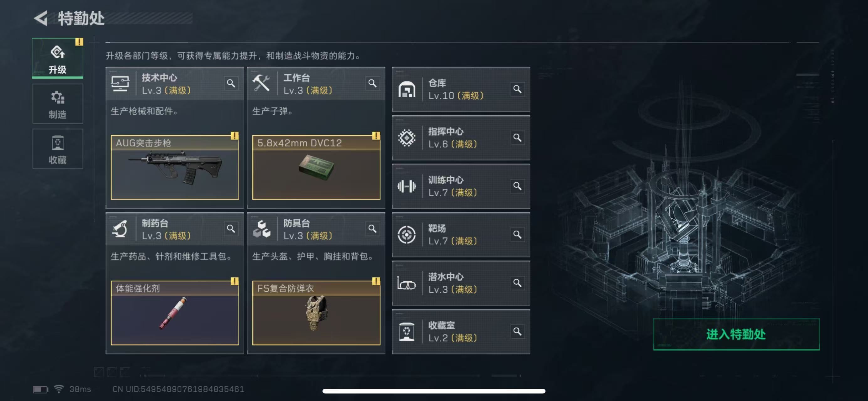Click the 训练中心 dumbbell icon
This screenshot has height=401, width=868.
pyautogui.click(x=407, y=186)
